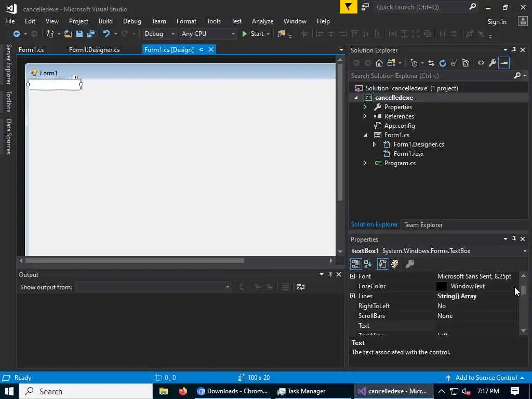The width and height of the screenshot is (532, 399).
Task: Expand the Lines property
Action: [353, 296]
